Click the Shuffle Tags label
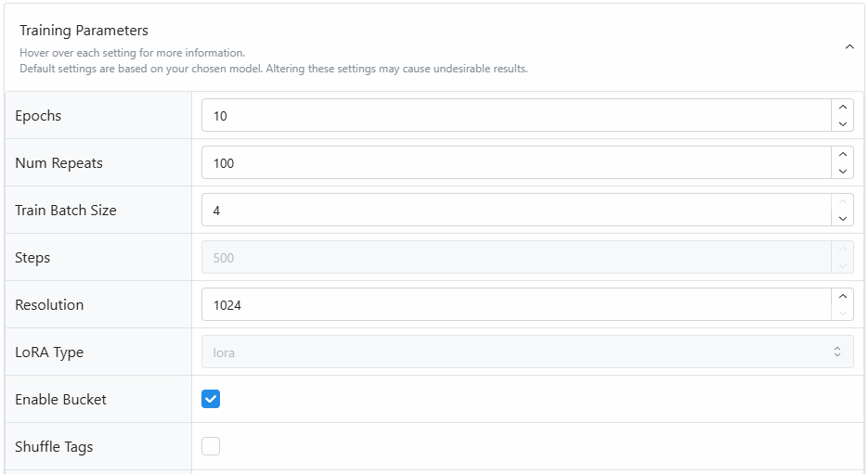The height and width of the screenshot is (474, 868). point(54,447)
